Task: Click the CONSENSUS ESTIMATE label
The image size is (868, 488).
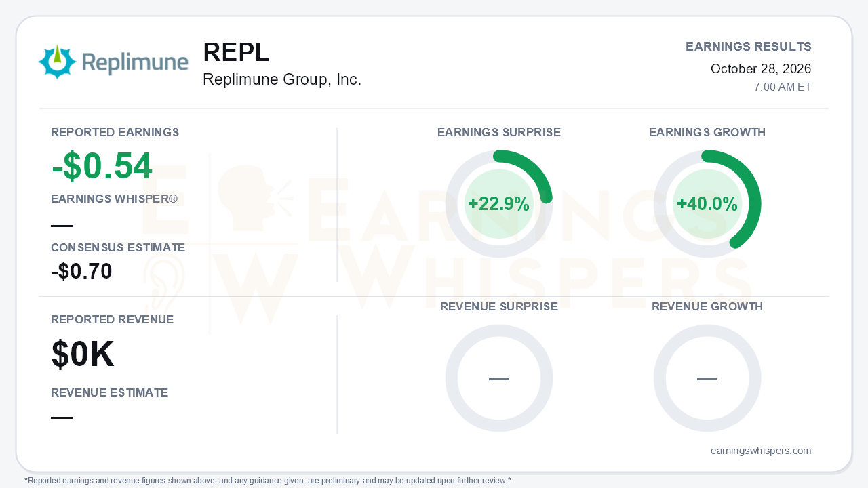Action: point(118,247)
